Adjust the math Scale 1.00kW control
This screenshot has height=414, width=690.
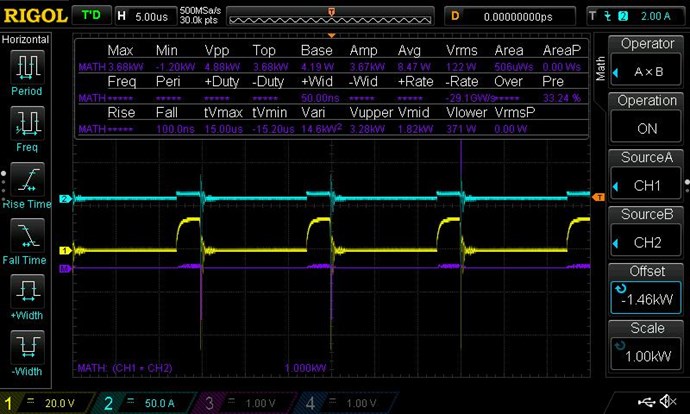[x=647, y=346]
